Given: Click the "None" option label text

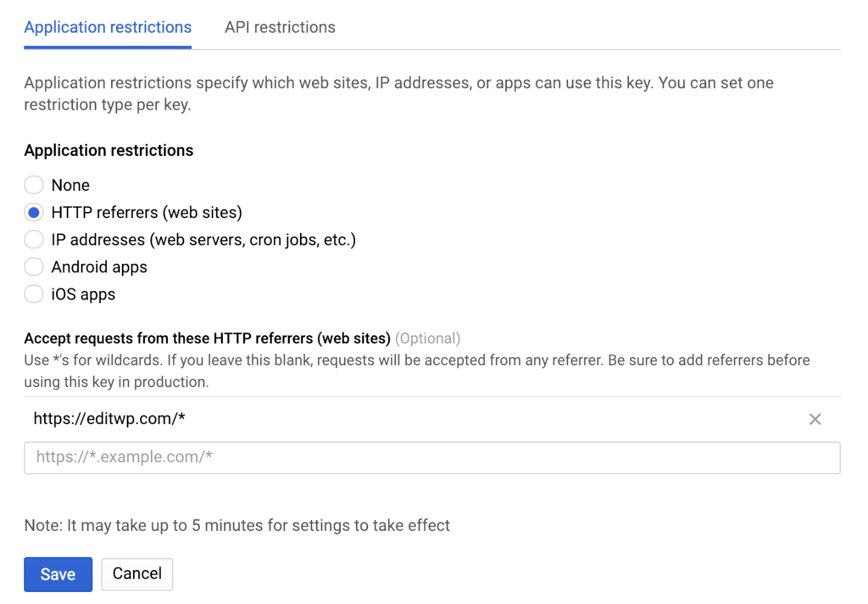Looking at the screenshot, I should tap(71, 185).
